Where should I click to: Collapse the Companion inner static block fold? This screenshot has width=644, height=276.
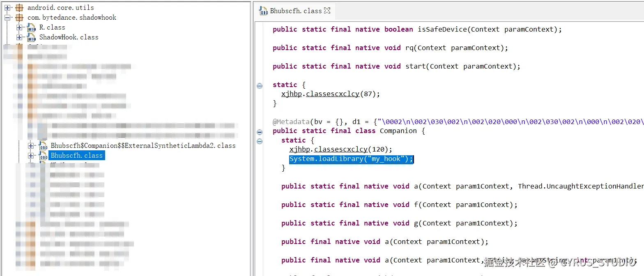260,141
